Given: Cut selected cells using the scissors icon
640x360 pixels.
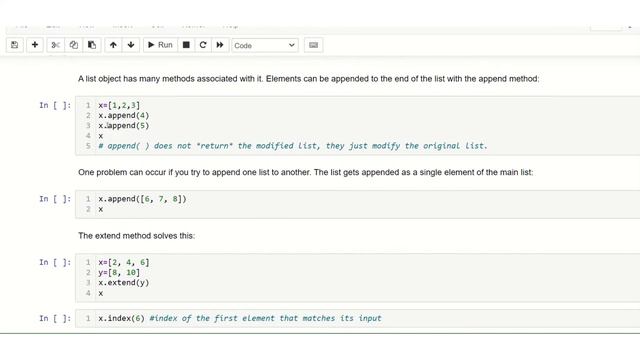Looking at the screenshot, I should 56,45.
